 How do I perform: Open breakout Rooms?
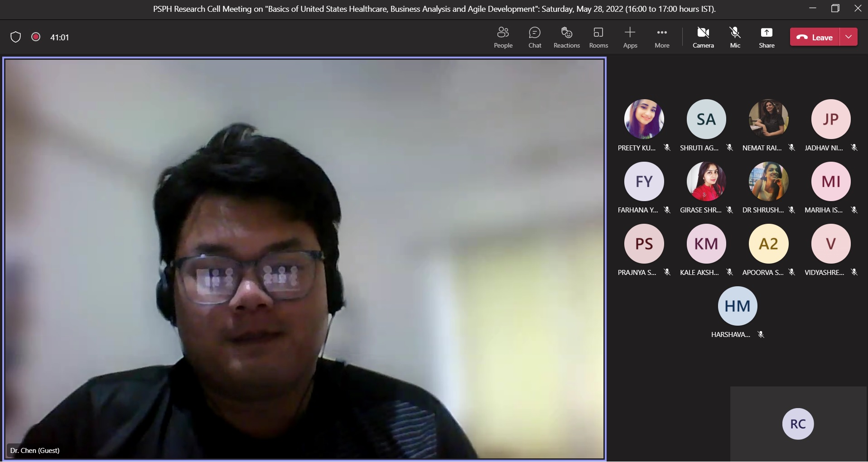[598, 37]
